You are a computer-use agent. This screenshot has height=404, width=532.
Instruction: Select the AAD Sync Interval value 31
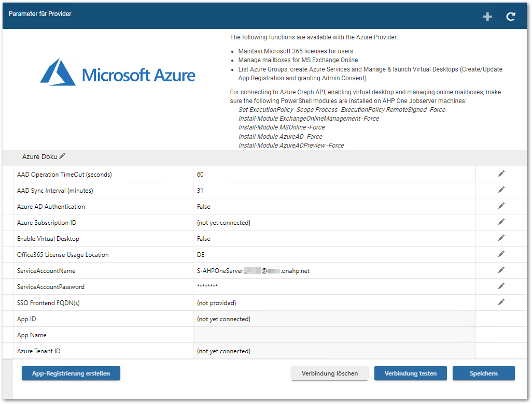(200, 191)
